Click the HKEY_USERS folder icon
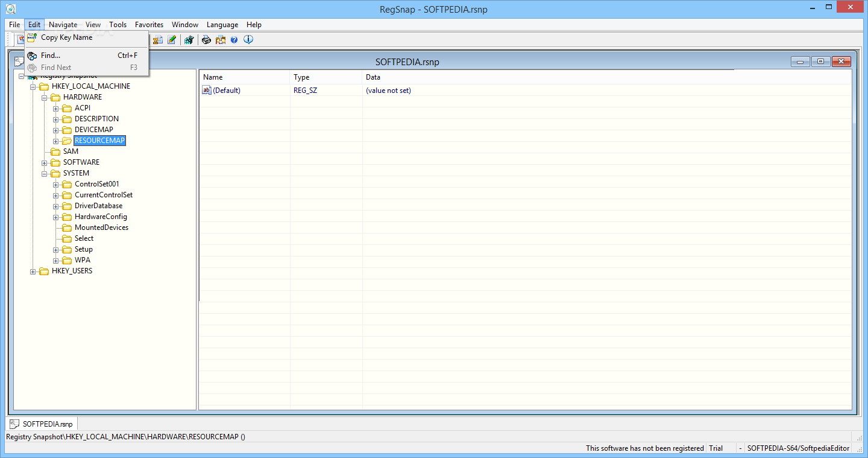The width and height of the screenshot is (868, 458). [x=44, y=271]
